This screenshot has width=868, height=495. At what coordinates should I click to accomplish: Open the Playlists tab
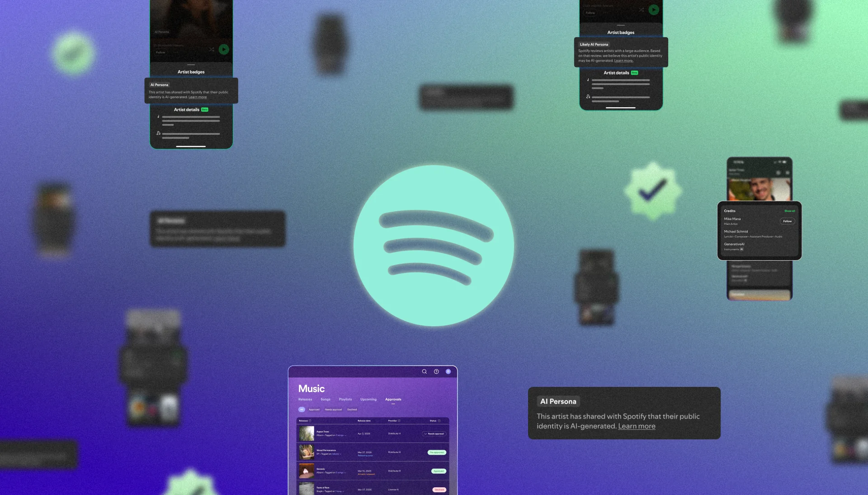pos(345,400)
